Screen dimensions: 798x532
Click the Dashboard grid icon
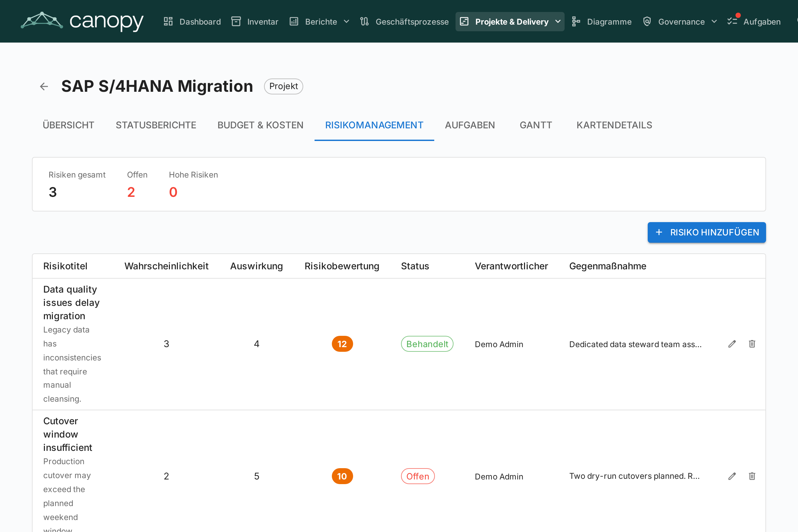pyautogui.click(x=168, y=21)
